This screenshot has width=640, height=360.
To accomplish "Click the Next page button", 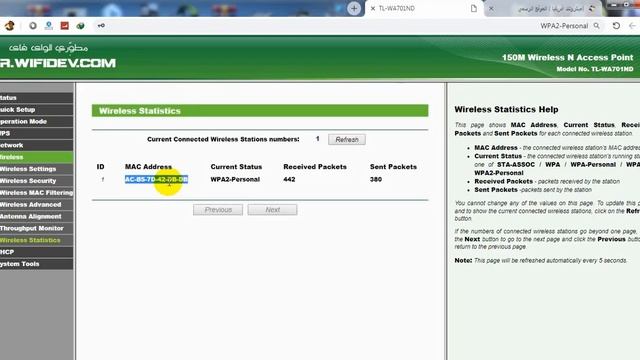I will pos(272,210).
